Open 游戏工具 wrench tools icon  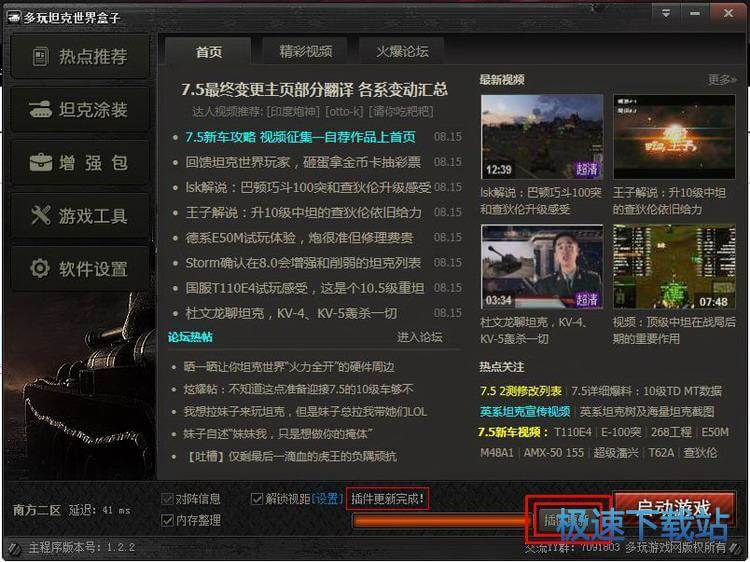point(40,215)
